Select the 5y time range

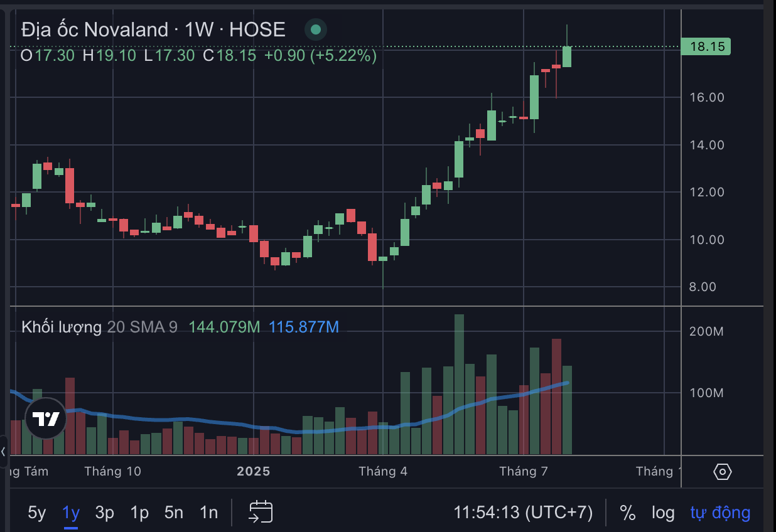pyautogui.click(x=37, y=513)
